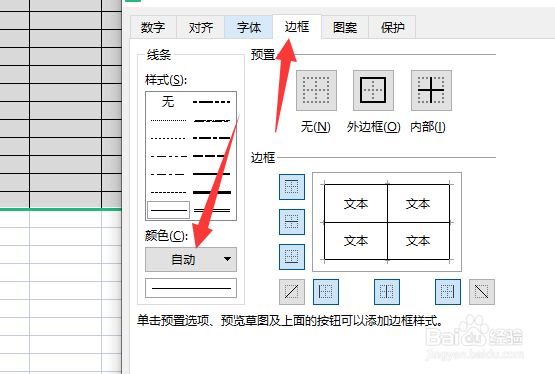Go to the 保护 tab

tap(392, 27)
